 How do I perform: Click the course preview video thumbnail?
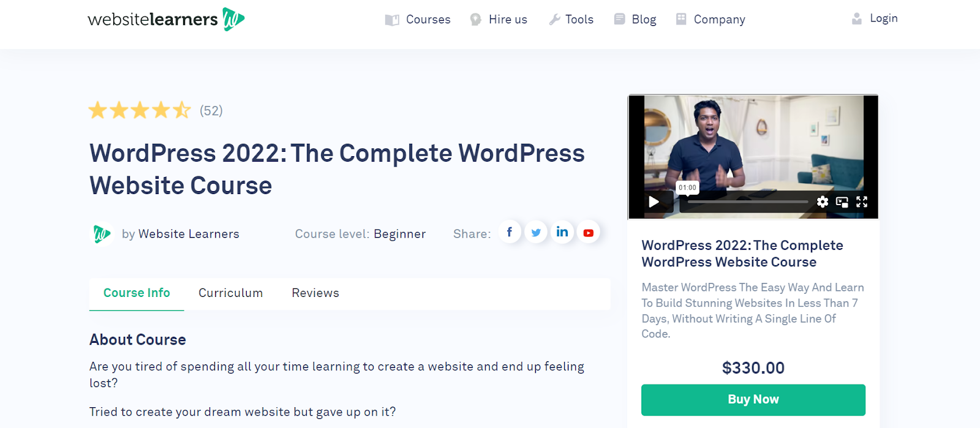pyautogui.click(x=753, y=157)
